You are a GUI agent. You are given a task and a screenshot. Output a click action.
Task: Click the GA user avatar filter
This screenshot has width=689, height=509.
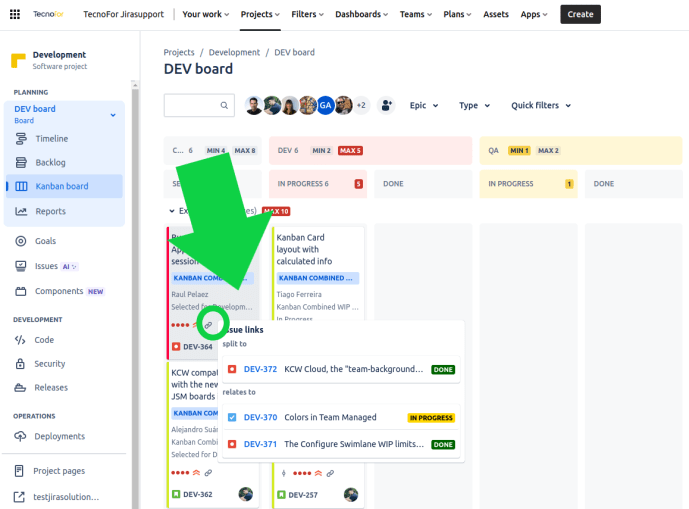(x=325, y=105)
